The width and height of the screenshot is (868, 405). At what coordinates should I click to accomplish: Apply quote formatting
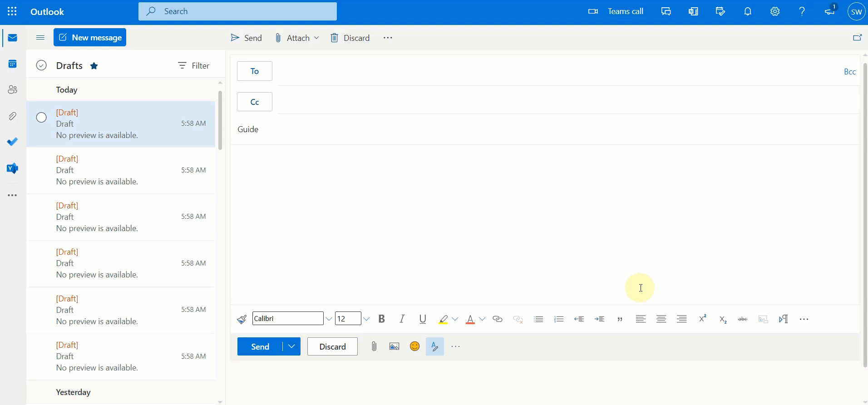tap(620, 319)
